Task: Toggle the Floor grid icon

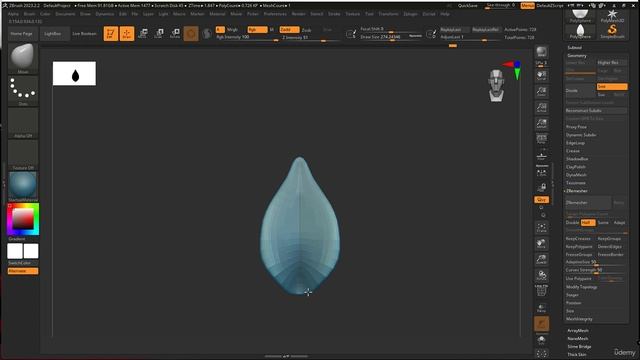Action: click(x=542, y=156)
